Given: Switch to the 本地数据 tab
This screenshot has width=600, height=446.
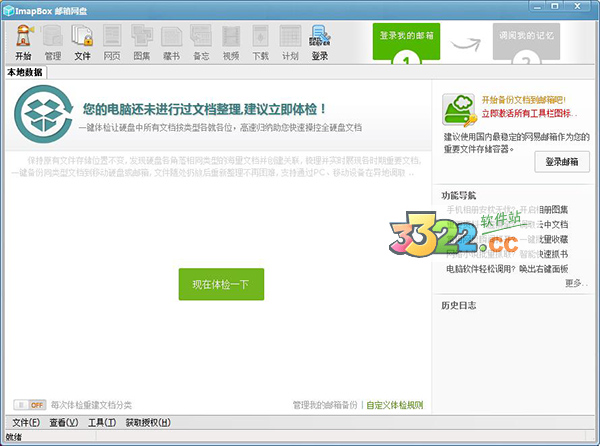Looking at the screenshot, I should (x=25, y=73).
